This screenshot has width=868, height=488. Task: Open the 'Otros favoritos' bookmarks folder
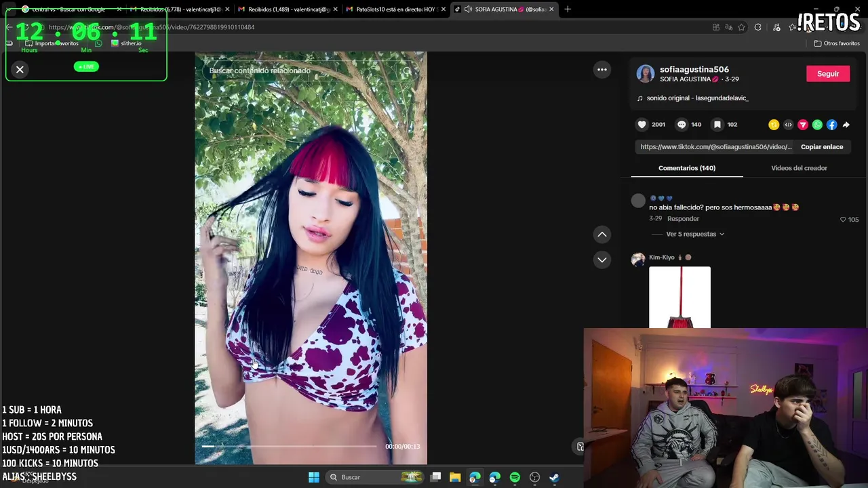click(x=837, y=43)
